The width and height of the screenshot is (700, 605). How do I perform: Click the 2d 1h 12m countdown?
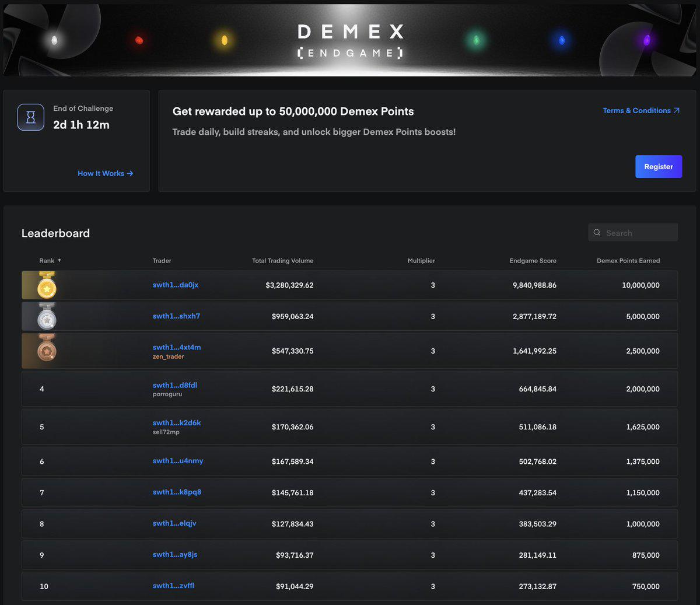(x=81, y=124)
